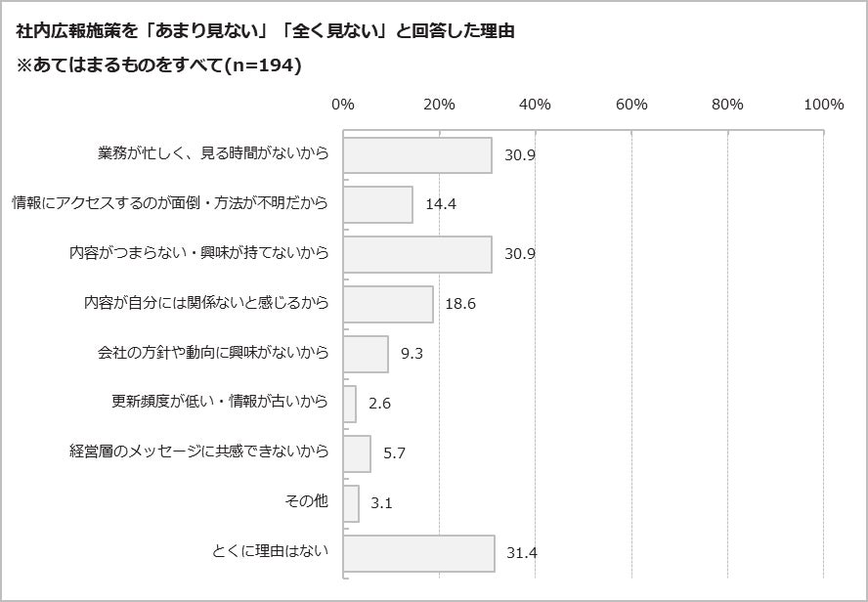The image size is (868, 602).
Task: Click the 0% axis label
Action: click(343, 104)
